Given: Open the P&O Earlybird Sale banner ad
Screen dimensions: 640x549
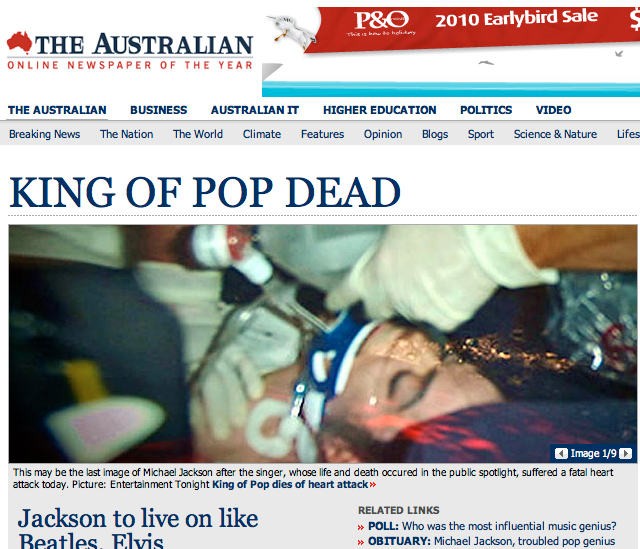Looking at the screenshot, I should tap(451, 51).
